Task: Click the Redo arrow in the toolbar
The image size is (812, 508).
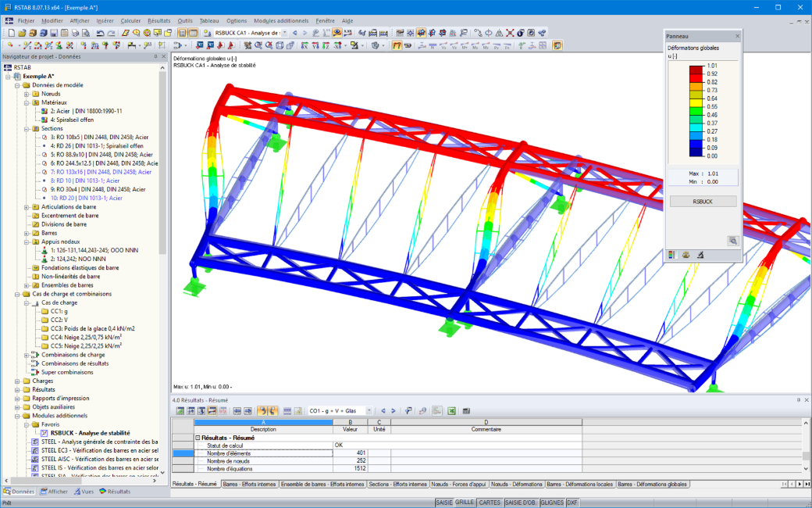Action: click(x=111, y=33)
